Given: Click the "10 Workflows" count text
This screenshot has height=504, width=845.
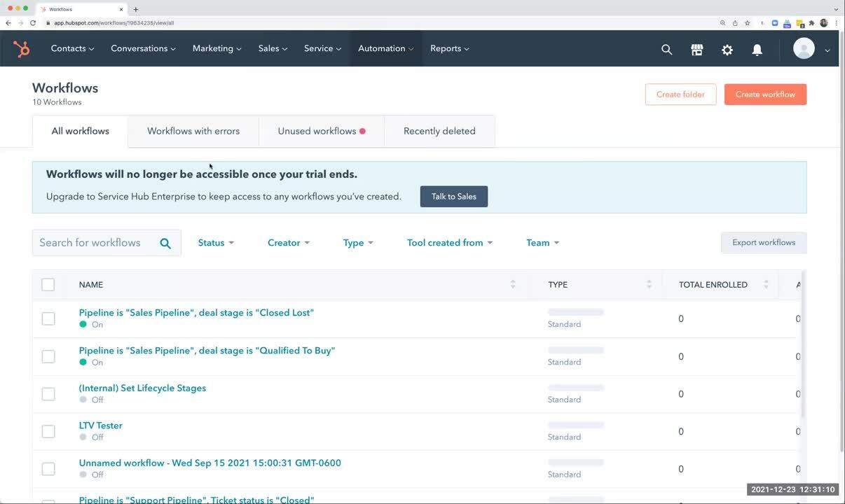Looking at the screenshot, I should (x=57, y=102).
